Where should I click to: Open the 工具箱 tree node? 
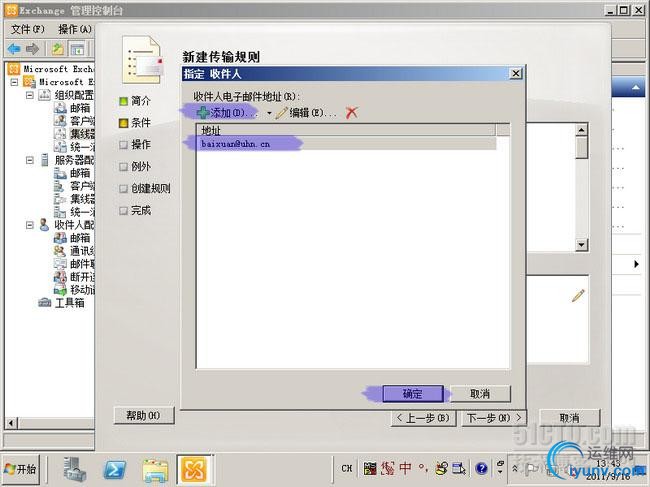[x=62, y=303]
